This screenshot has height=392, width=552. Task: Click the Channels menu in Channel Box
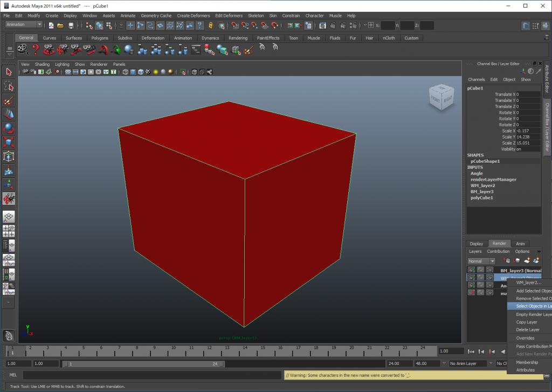tap(477, 80)
